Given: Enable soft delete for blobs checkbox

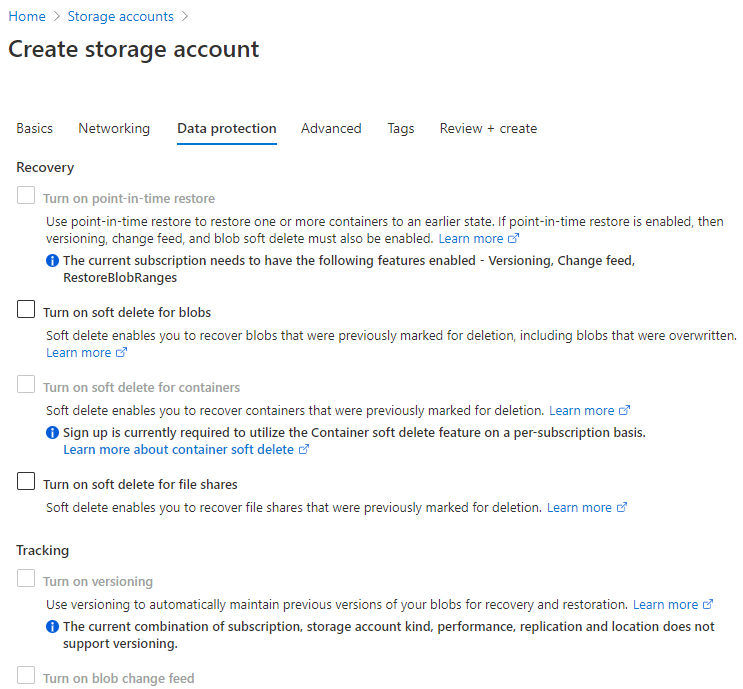Looking at the screenshot, I should pyautogui.click(x=26, y=311).
